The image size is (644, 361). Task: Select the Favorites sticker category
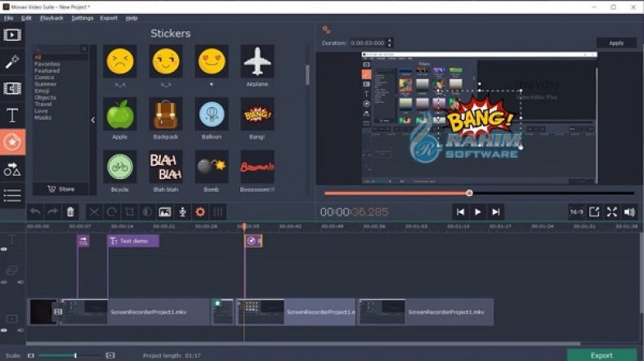47,64
